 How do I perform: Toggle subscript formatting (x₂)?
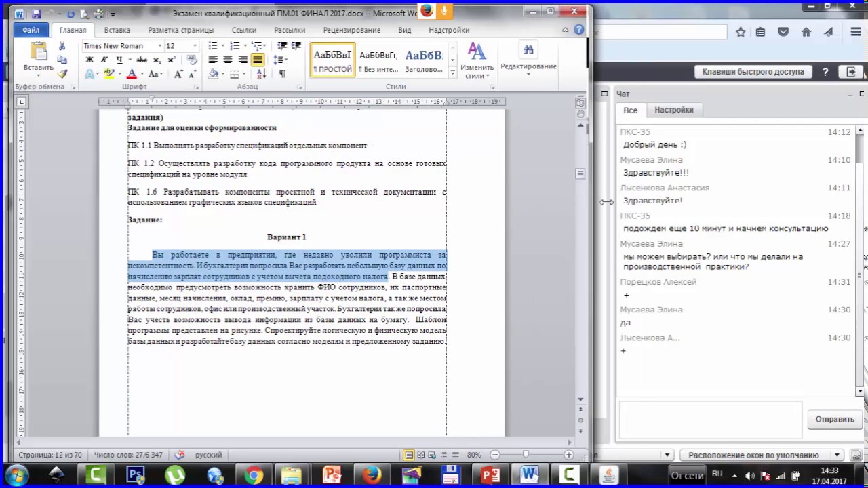tap(157, 60)
